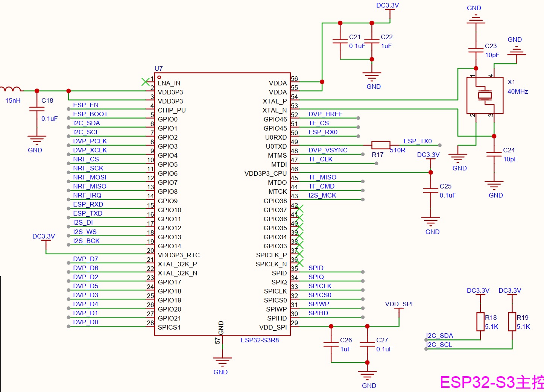
Task: Select the no-connect mark on LNA_IN pin
Action: (x=145, y=82)
